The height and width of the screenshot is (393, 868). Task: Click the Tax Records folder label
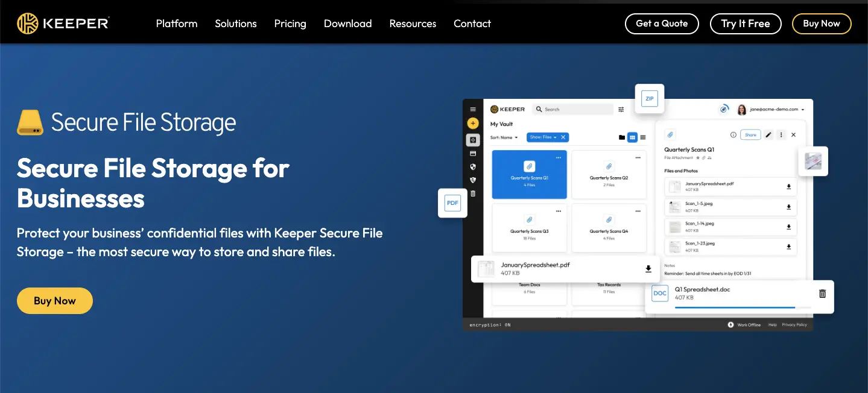point(609,285)
